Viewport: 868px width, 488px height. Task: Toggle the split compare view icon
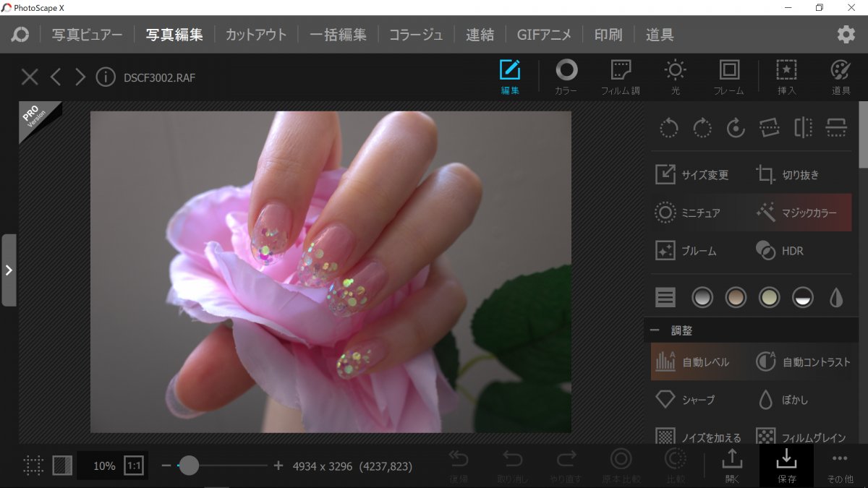coord(62,466)
